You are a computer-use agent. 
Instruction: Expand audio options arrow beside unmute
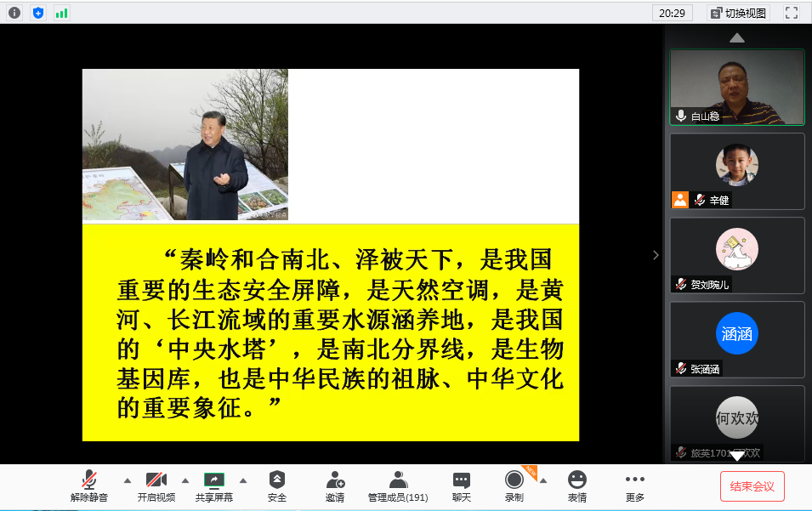click(x=128, y=480)
